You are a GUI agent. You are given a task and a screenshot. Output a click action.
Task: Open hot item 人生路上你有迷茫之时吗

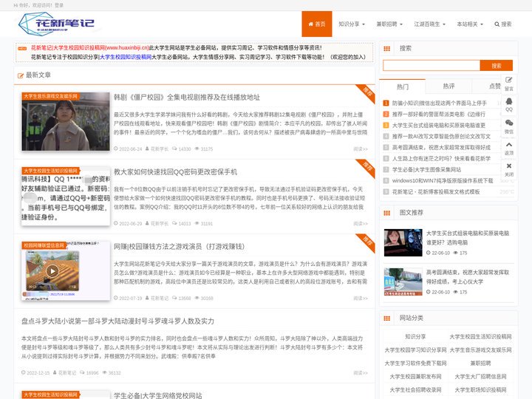pos(441,158)
